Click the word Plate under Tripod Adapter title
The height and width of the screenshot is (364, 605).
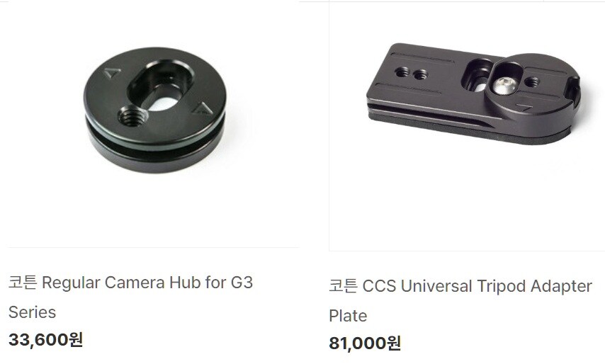coord(348,316)
